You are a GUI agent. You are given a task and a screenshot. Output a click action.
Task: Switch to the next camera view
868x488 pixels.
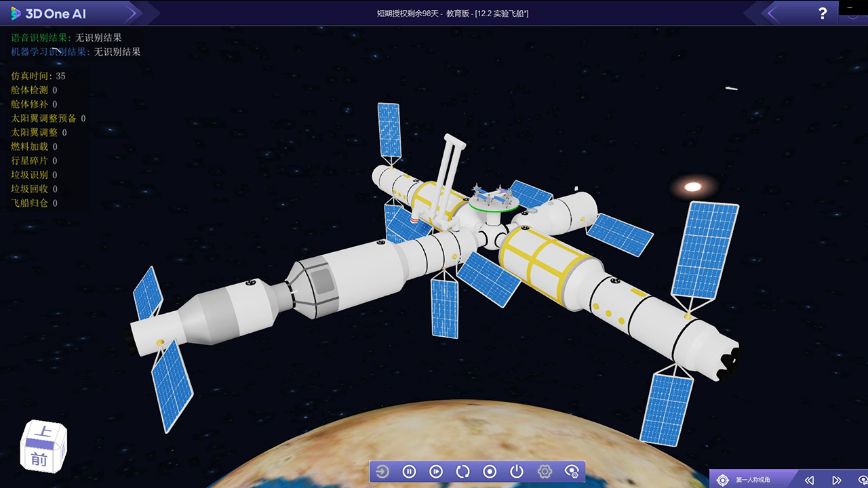tap(837, 480)
